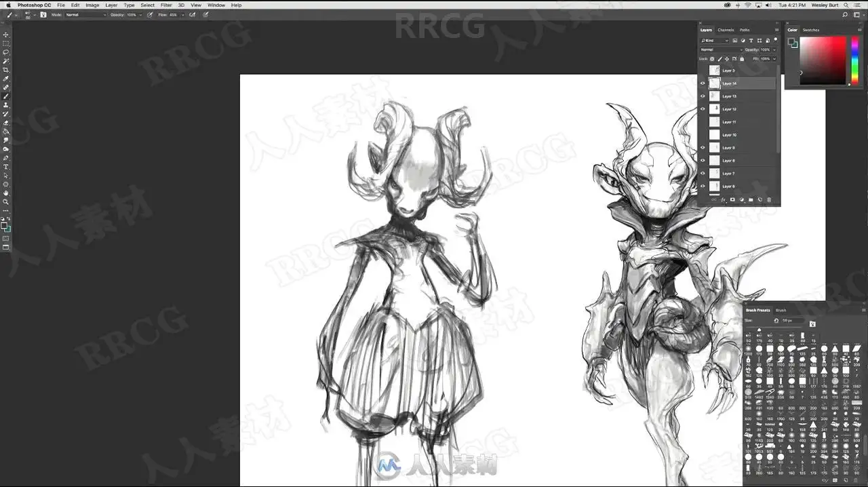Open Color panel options menu
Screen dimensions: 868x487
coord(860,30)
